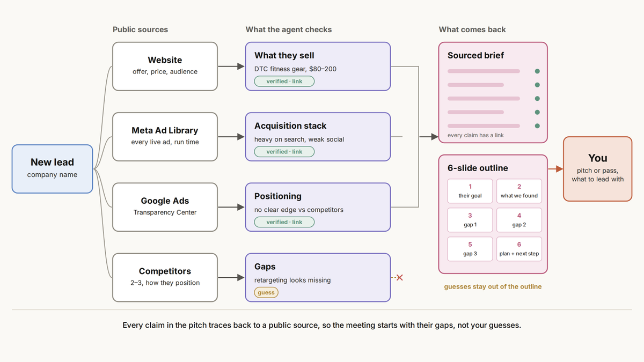Click the "Public sources" column header

coord(140,29)
